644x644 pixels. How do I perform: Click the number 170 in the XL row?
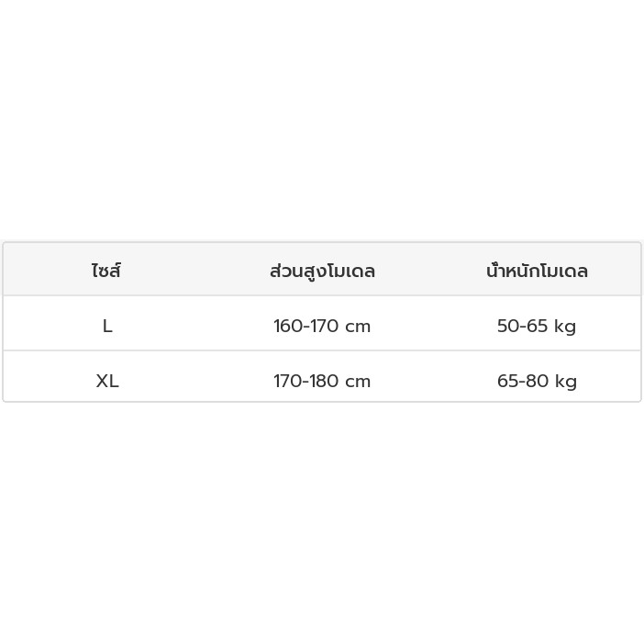click(287, 381)
